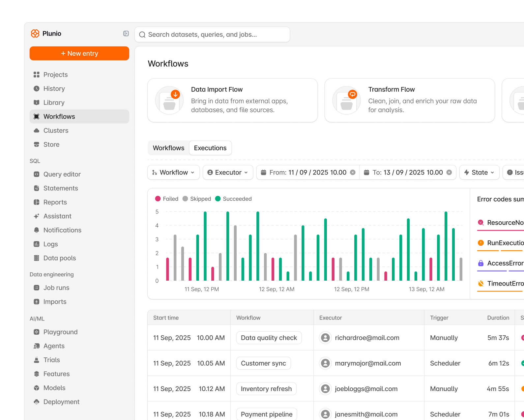The height and width of the screenshot is (420, 524).
Task: Clear the From date filter
Action: 353,172
